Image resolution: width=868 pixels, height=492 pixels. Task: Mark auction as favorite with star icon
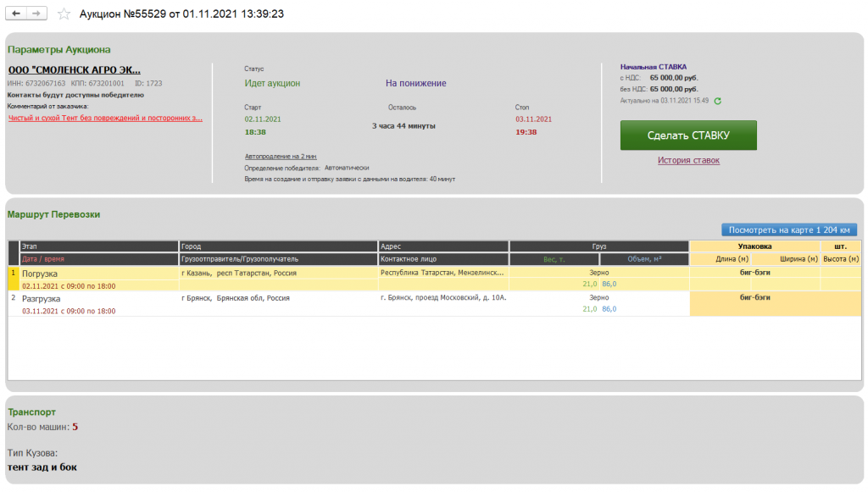point(64,14)
